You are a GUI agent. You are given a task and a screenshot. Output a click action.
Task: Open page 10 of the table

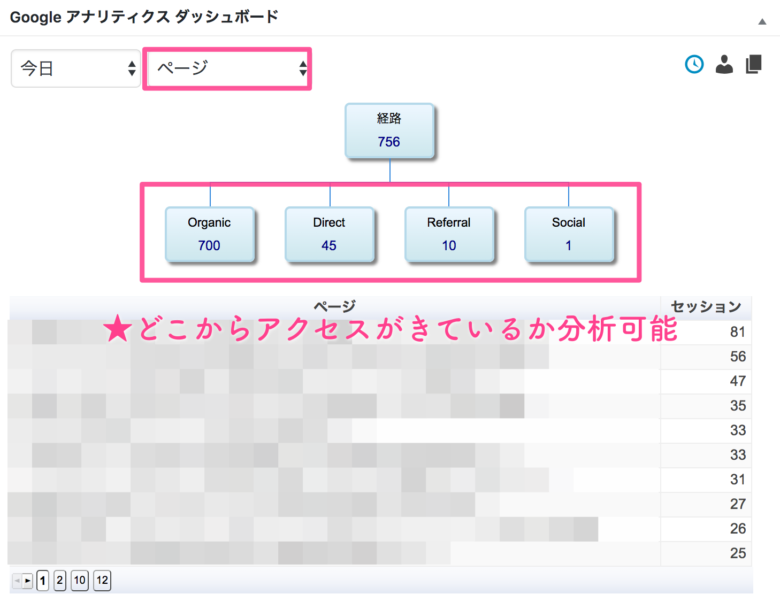point(80,581)
